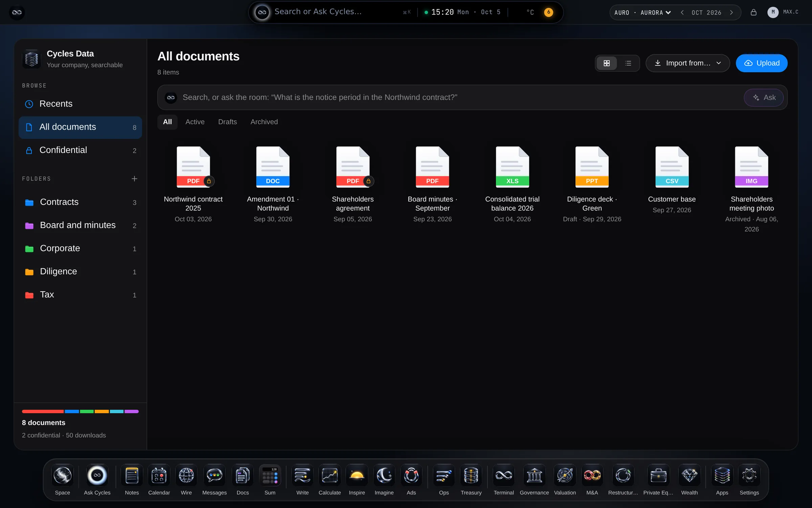Open the Contracts folder
Image resolution: width=812 pixels, height=508 pixels.
point(80,202)
